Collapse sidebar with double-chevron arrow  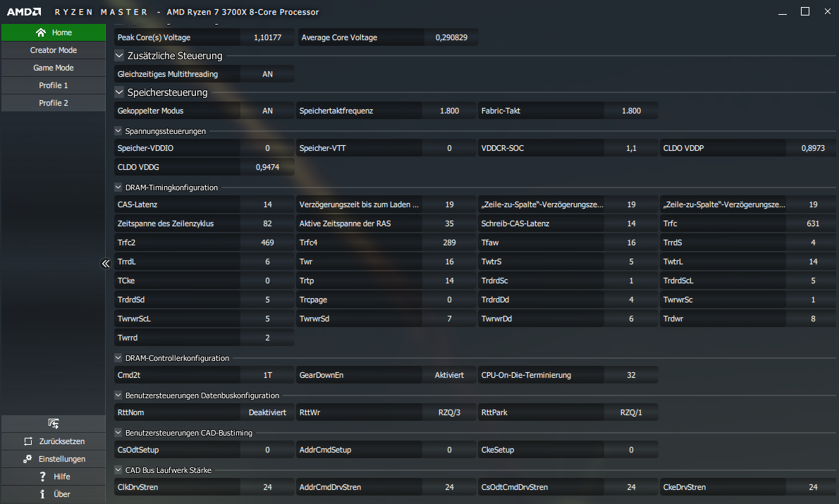tap(106, 263)
